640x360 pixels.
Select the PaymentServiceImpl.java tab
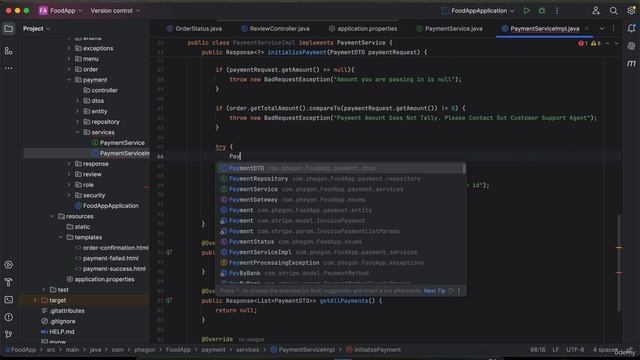tap(544, 29)
